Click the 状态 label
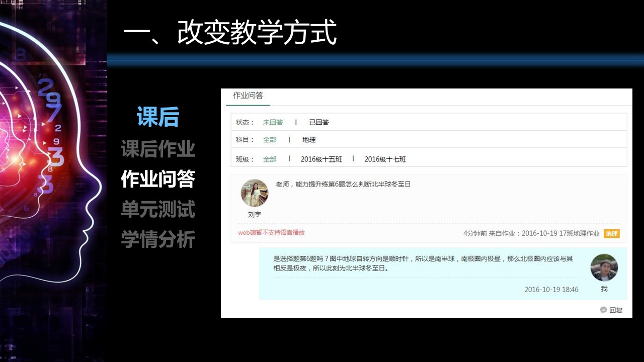Image resolution: width=644 pixels, height=362 pixels. pyautogui.click(x=245, y=122)
